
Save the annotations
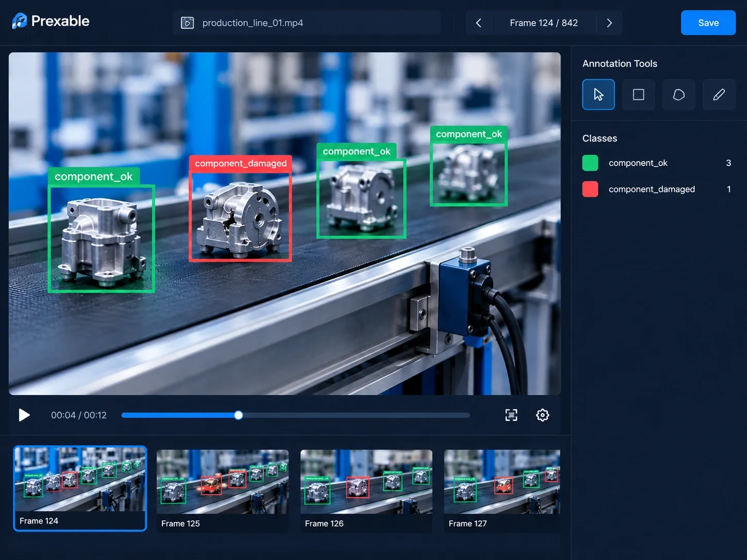point(708,23)
